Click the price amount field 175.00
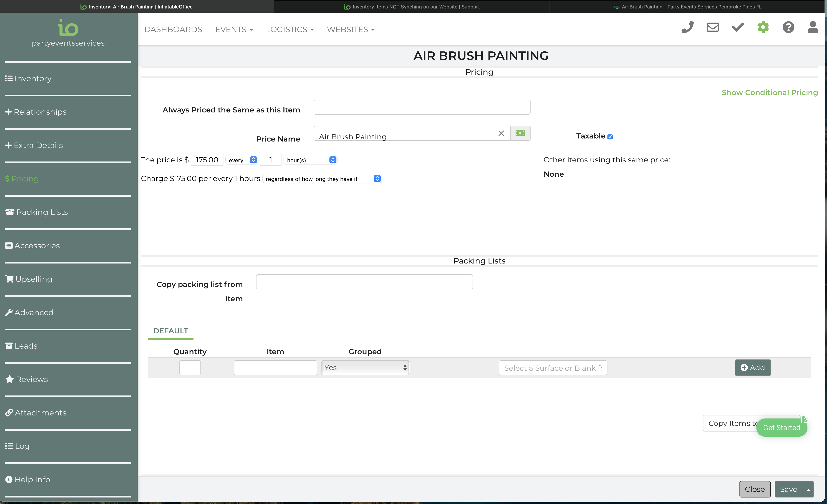The image size is (827, 504). [x=207, y=160]
